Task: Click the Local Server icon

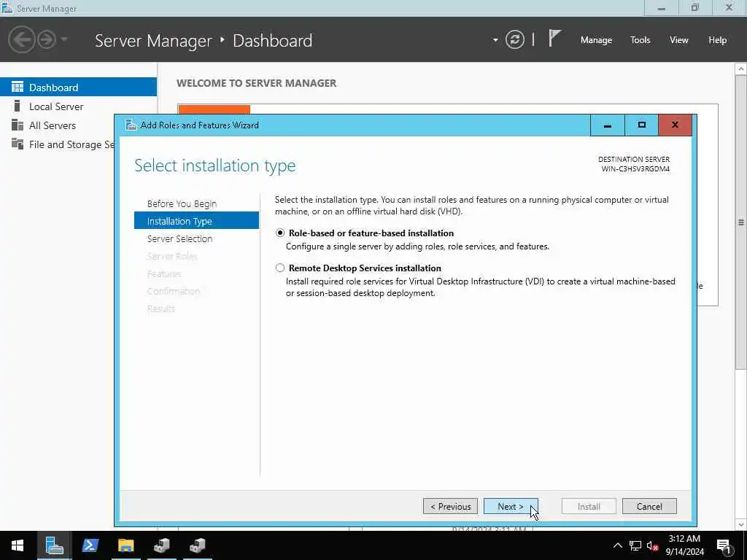Action: (18, 106)
